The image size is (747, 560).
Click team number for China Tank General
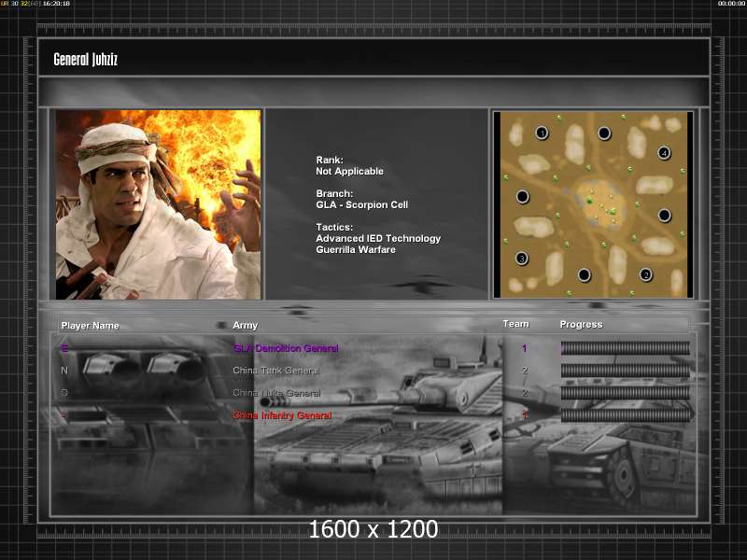click(525, 371)
